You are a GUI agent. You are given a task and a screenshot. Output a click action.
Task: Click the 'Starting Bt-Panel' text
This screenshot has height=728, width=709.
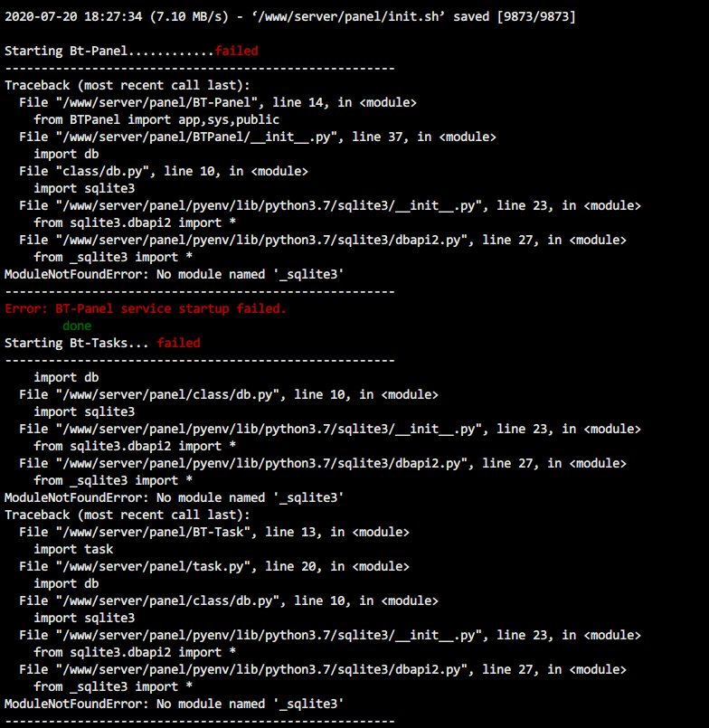(66, 51)
